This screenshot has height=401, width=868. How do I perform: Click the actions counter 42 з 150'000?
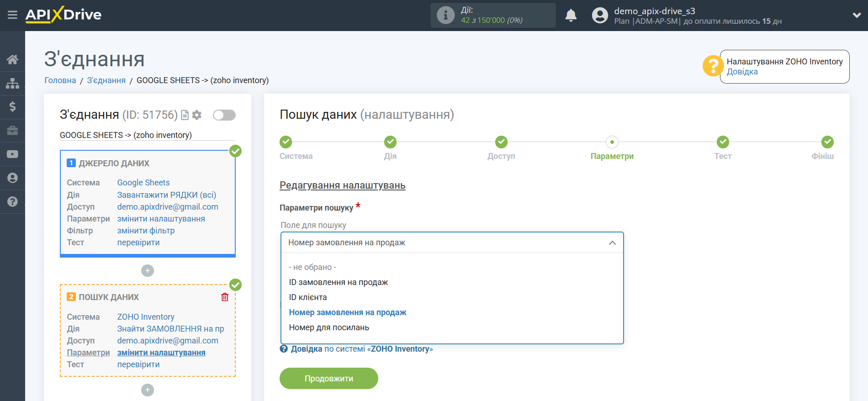pyautogui.click(x=492, y=20)
